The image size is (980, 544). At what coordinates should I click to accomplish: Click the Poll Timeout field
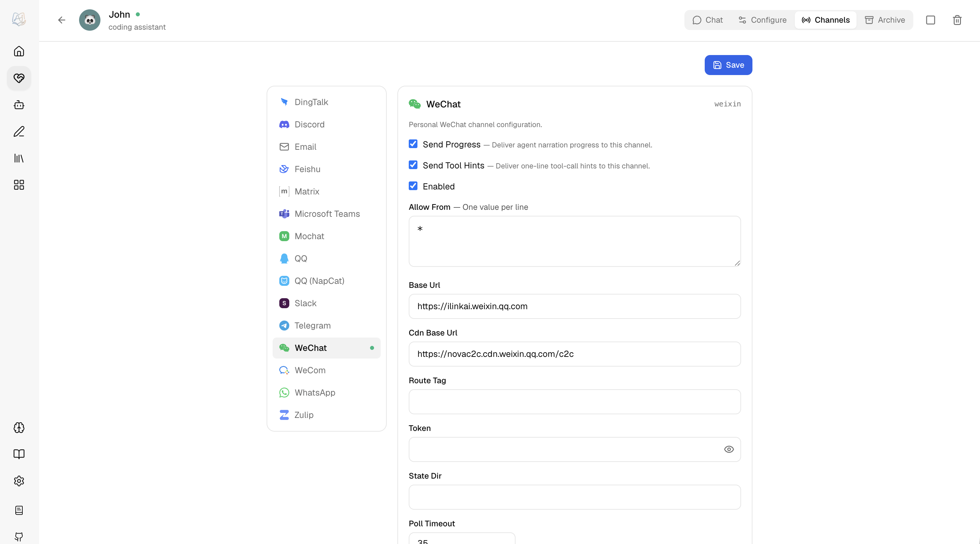[x=462, y=539]
